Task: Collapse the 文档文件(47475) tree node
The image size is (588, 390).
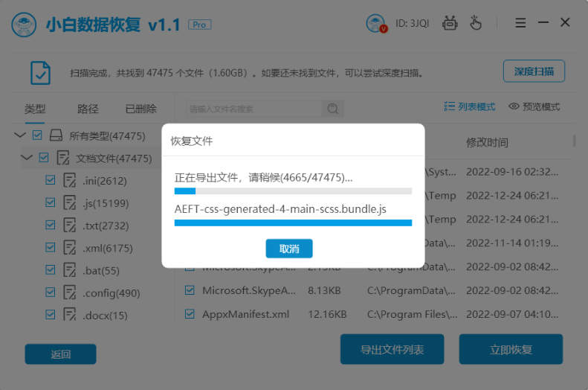Action: pyautogui.click(x=27, y=158)
